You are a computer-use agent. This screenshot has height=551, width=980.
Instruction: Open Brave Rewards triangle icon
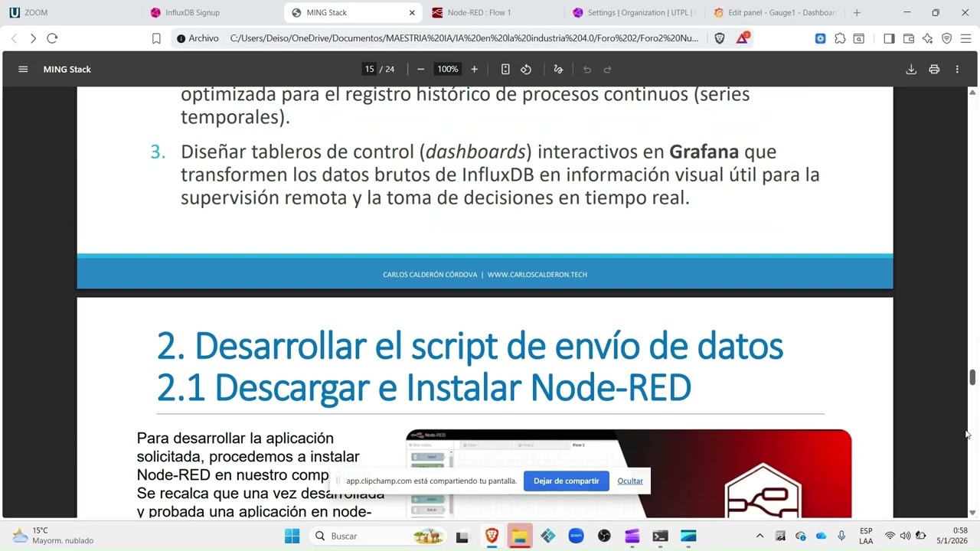click(742, 38)
